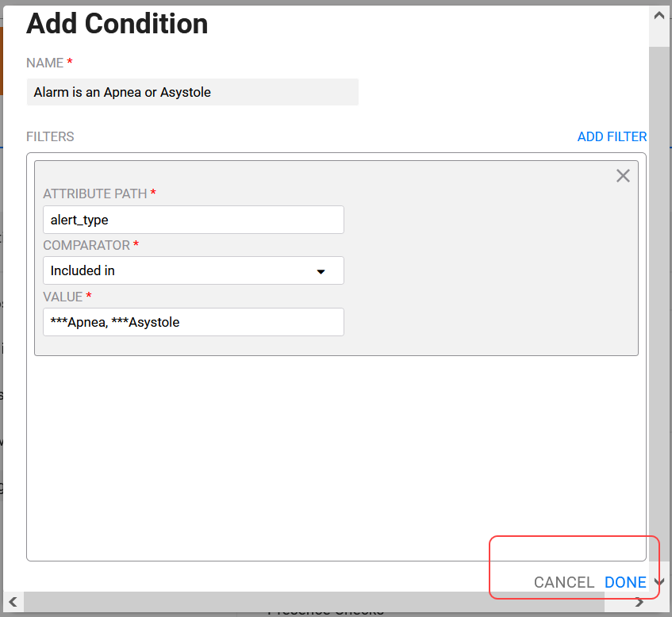Click the left arrow on the horizontal scrollbar
672x617 pixels.
13,604
